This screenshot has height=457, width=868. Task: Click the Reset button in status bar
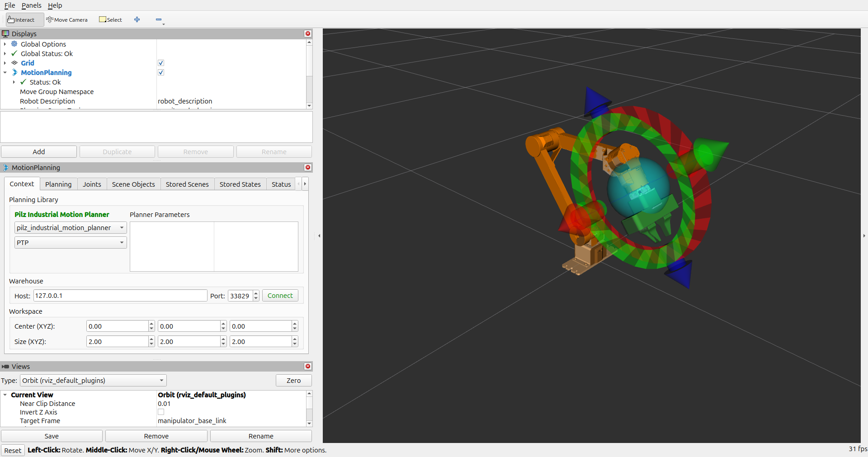pos(13,450)
